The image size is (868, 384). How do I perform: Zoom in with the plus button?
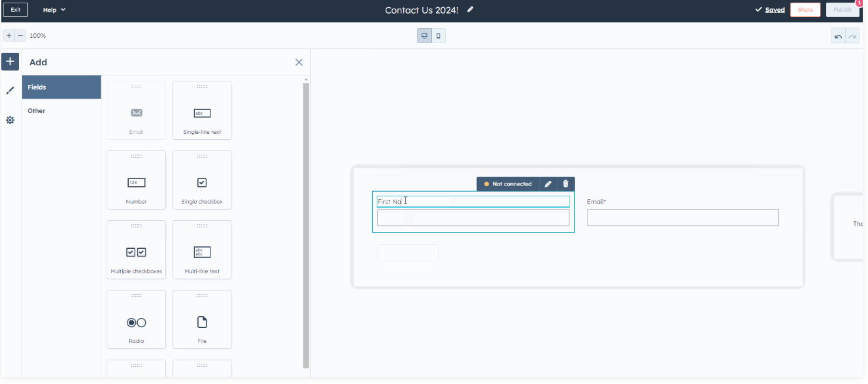(8, 36)
